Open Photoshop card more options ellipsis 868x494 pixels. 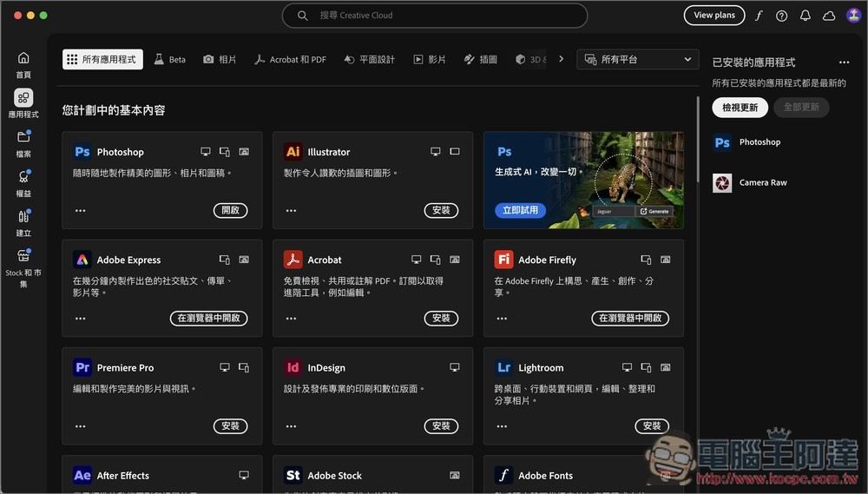(80, 210)
